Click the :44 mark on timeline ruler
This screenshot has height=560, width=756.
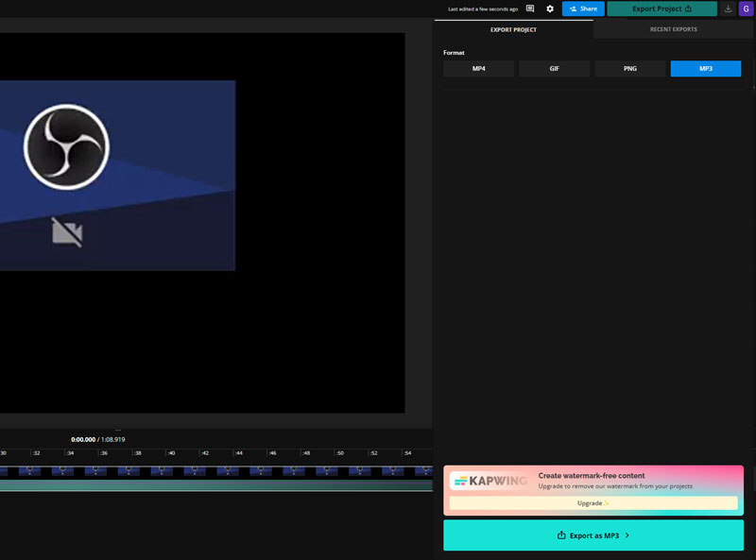point(239,453)
